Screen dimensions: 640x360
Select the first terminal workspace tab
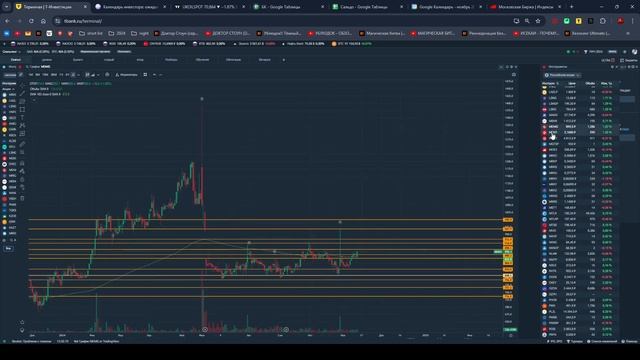[x=16, y=60]
